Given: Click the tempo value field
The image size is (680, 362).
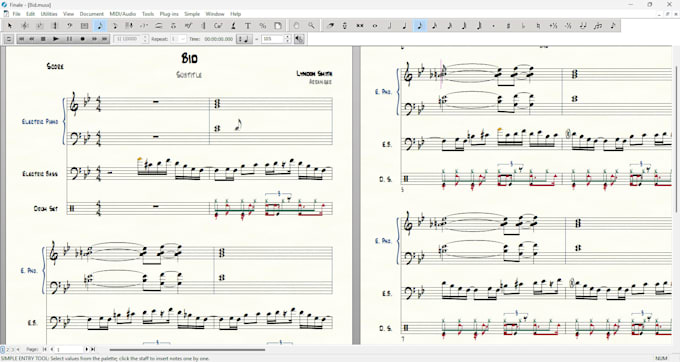Looking at the screenshot, I should (x=272, y=39).
